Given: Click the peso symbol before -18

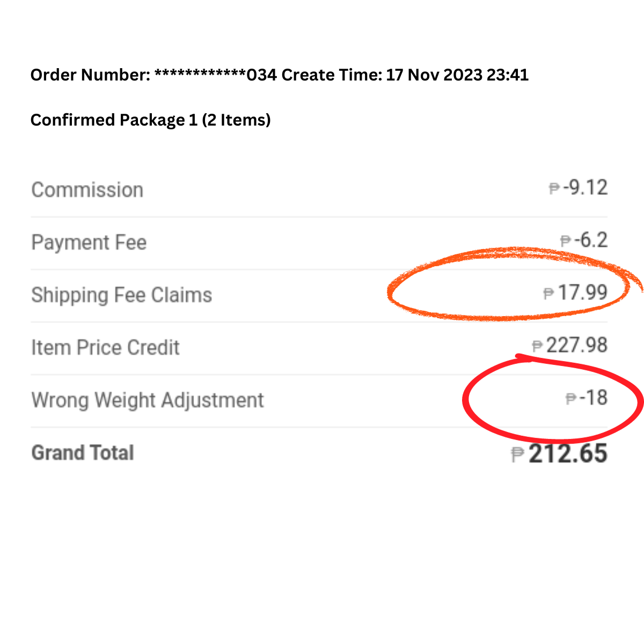Looking at the screenshot, I should click(571, 399).
